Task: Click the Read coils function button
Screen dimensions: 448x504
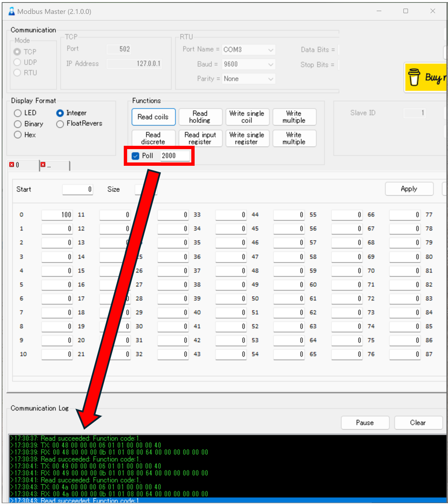Action: (153, 117)
